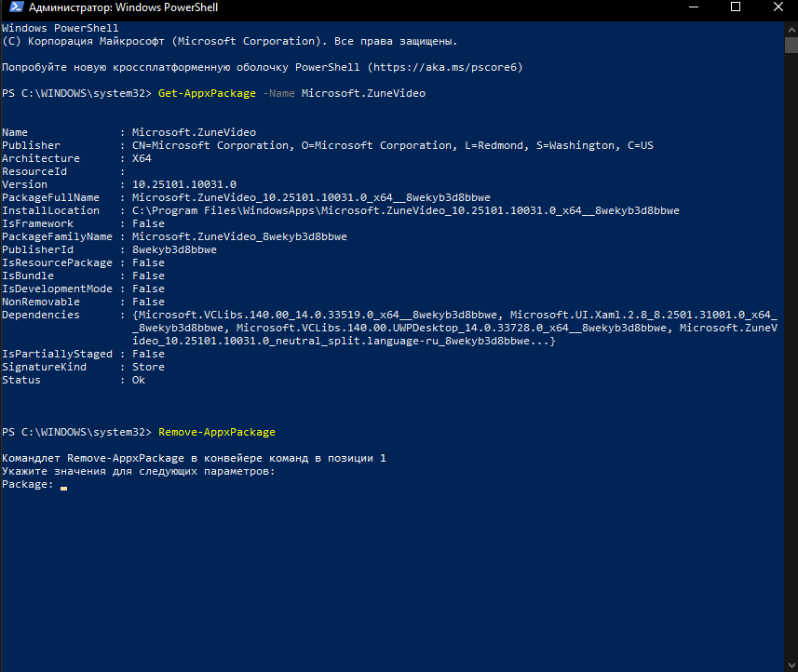Screen dimensions: 798x672
Task: Minimize the PowerShell window
Action: click(x=693, y=7)
